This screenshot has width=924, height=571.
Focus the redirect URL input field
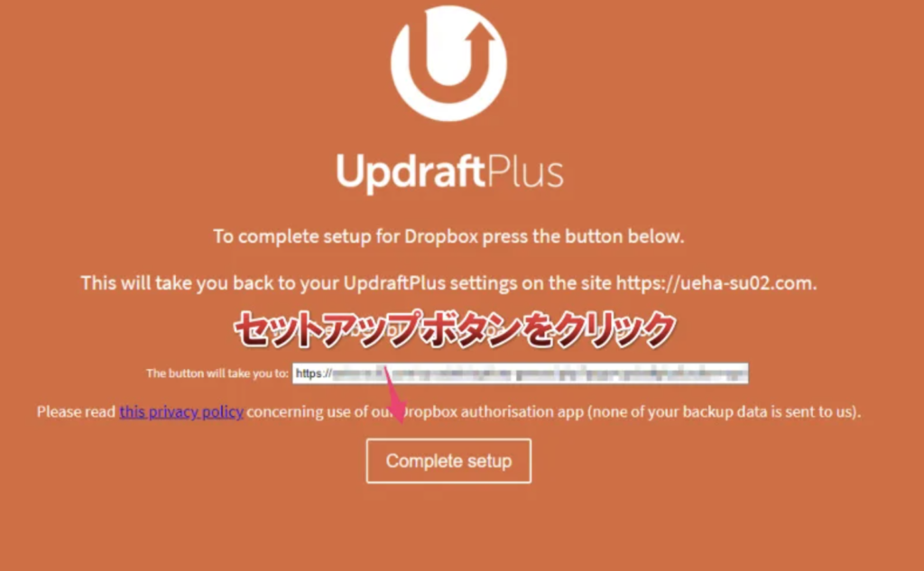521,373
